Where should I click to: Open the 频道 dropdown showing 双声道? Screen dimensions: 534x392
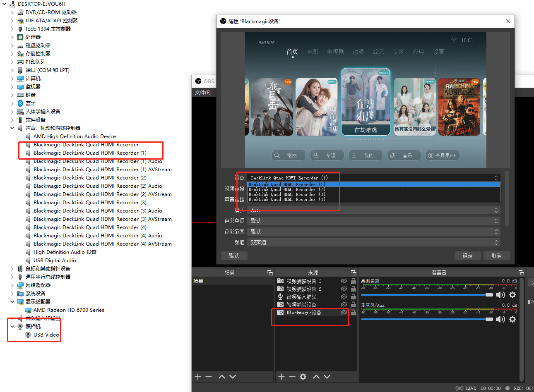pyautogui.click(x=374, y=242)
